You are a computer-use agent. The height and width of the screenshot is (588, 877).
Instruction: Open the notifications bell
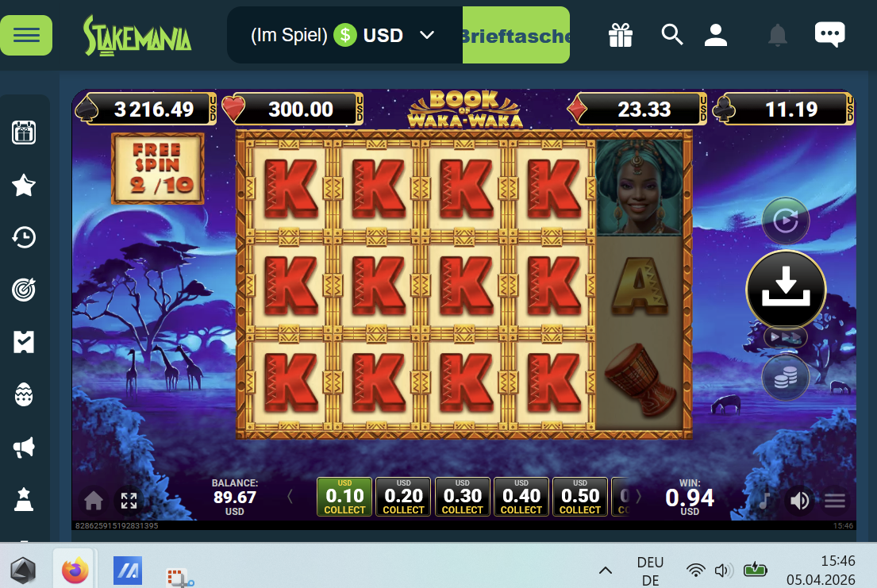tap(778, 35)
